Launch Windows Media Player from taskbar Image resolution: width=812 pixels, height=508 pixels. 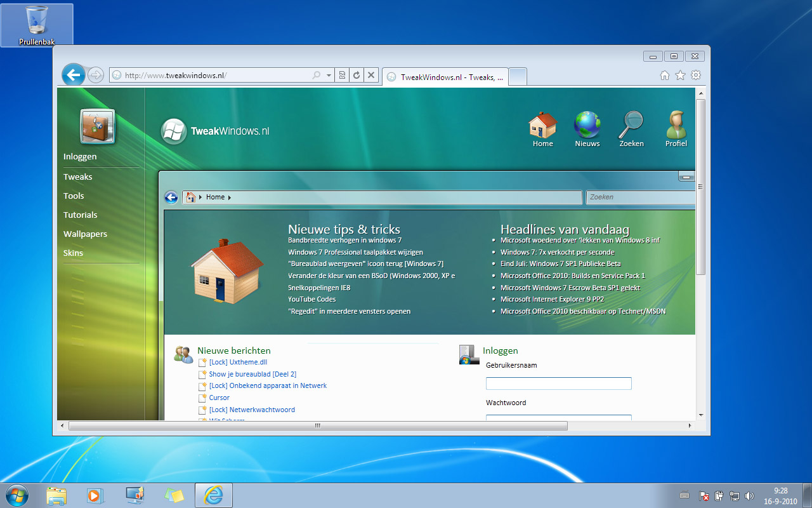pos(95,495)
